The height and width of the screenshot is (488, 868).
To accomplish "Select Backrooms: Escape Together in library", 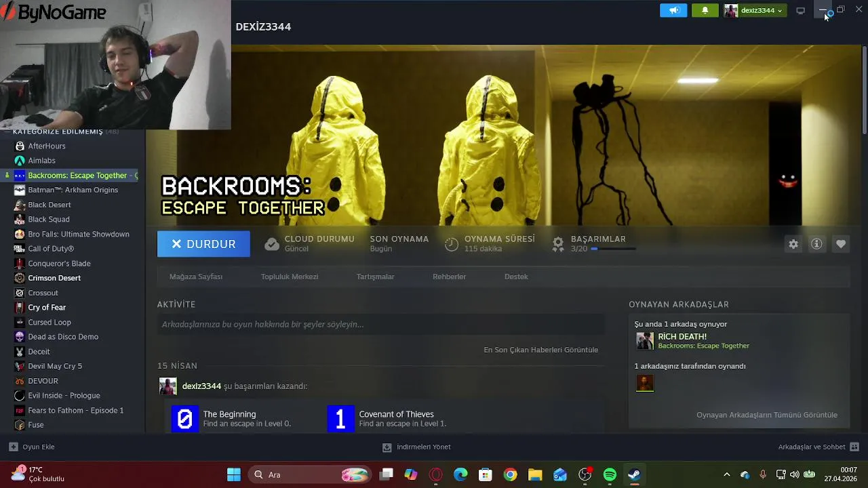I will click(x=77, y=176).
